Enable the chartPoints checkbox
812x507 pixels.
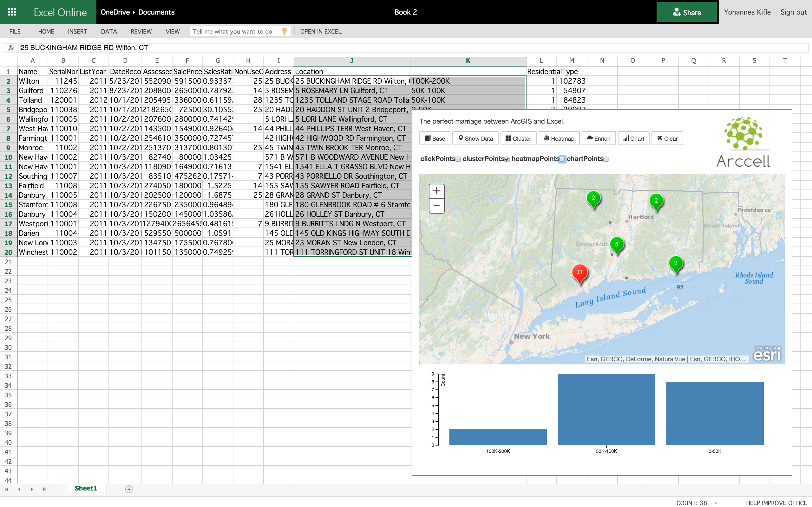click(x=606, y=159)
